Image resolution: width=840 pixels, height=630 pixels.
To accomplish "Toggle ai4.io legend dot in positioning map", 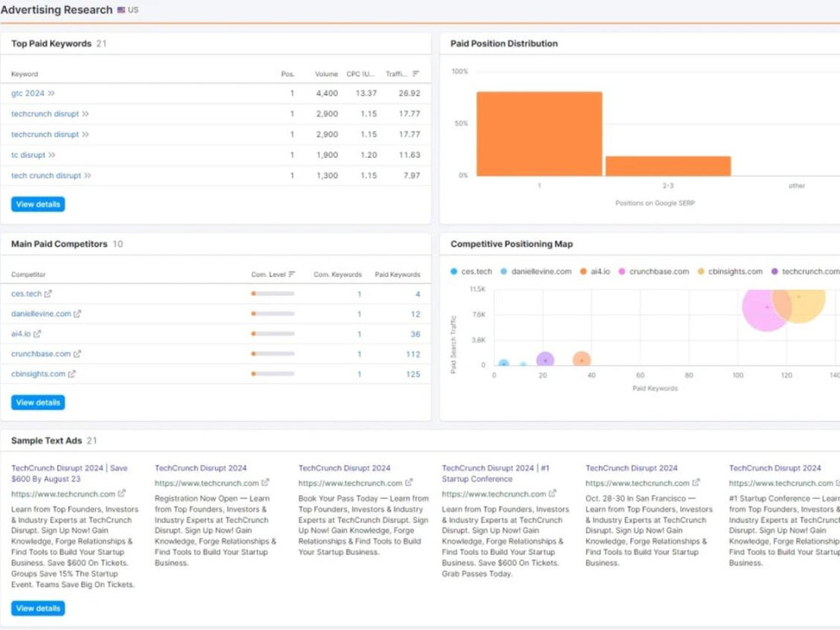I will click(x=583, y=271).
